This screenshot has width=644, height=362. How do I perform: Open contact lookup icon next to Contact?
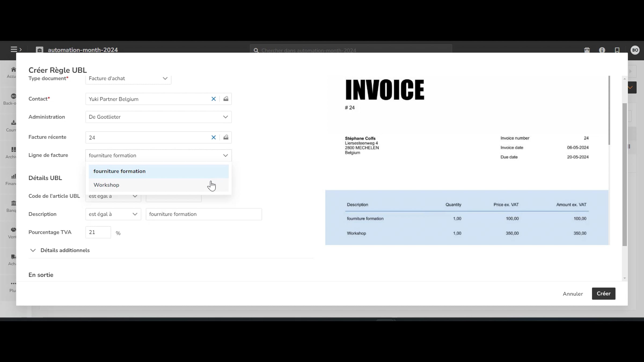tap(226, 99)
